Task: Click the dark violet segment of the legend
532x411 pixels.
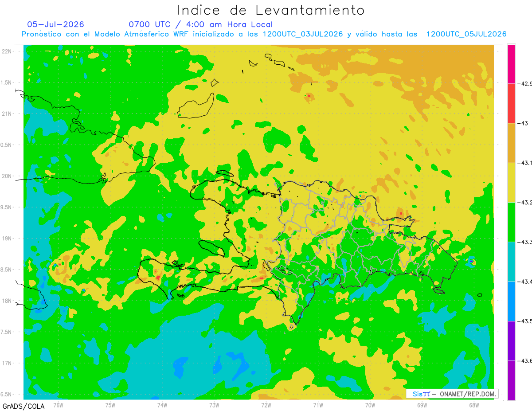Action: click(511, 341)
